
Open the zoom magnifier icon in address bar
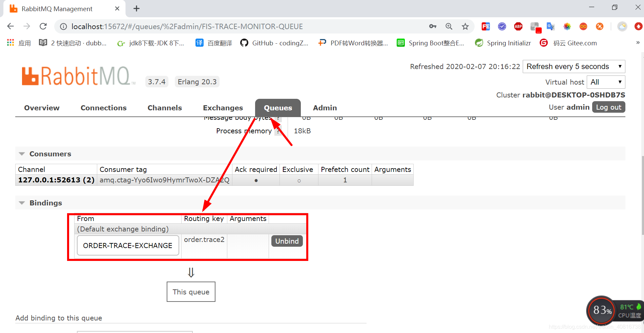(x=449, y=26)
